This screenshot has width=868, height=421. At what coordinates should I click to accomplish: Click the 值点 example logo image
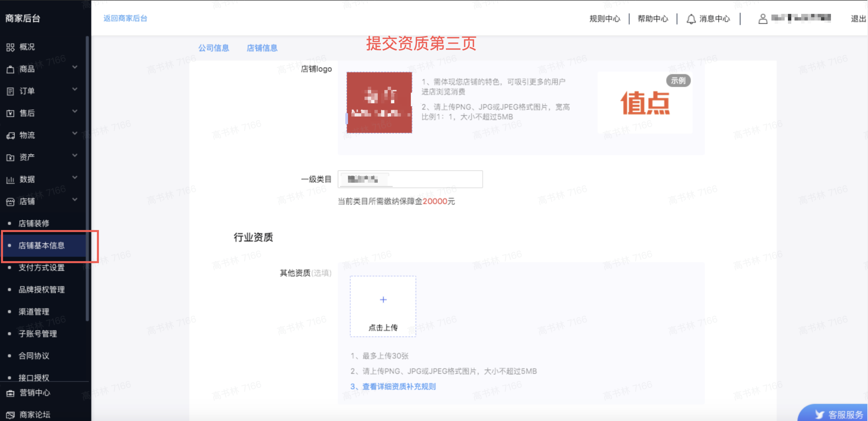click(x=645, y=102)
